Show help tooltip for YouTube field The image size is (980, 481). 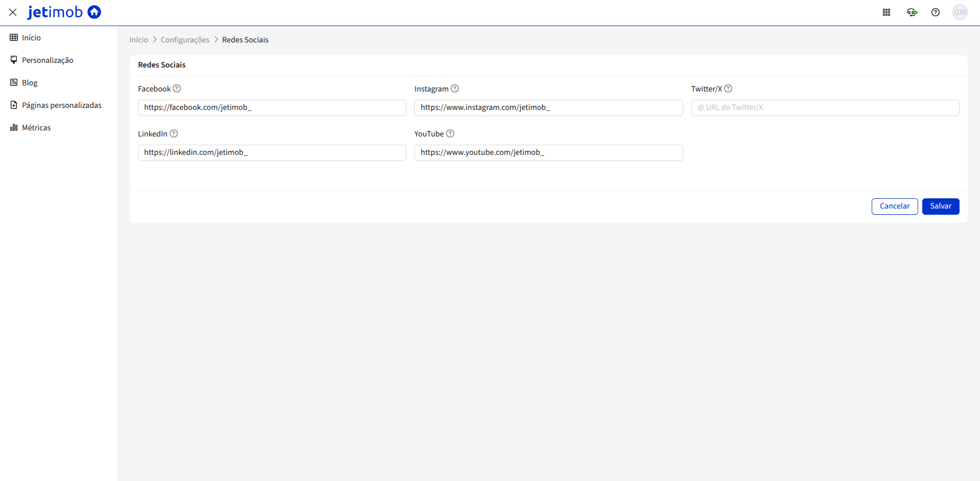[x=450, y=133]
